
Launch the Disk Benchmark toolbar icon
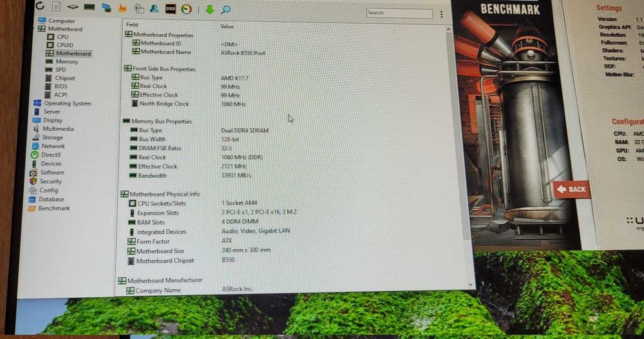73,6
